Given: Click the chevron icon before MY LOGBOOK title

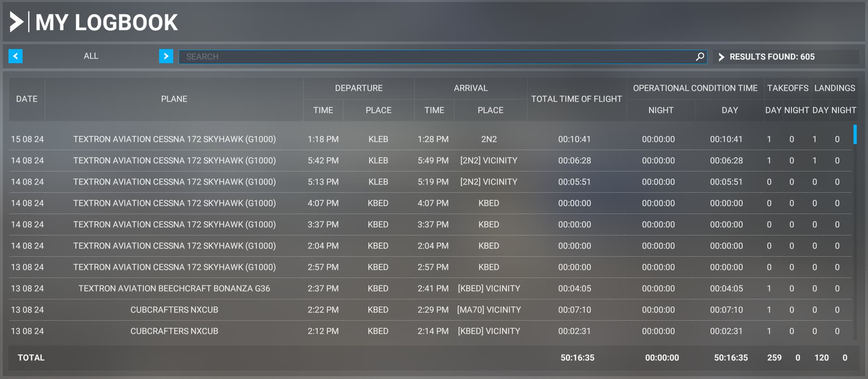Looking at the screenshot, I should tap(17, 21).
